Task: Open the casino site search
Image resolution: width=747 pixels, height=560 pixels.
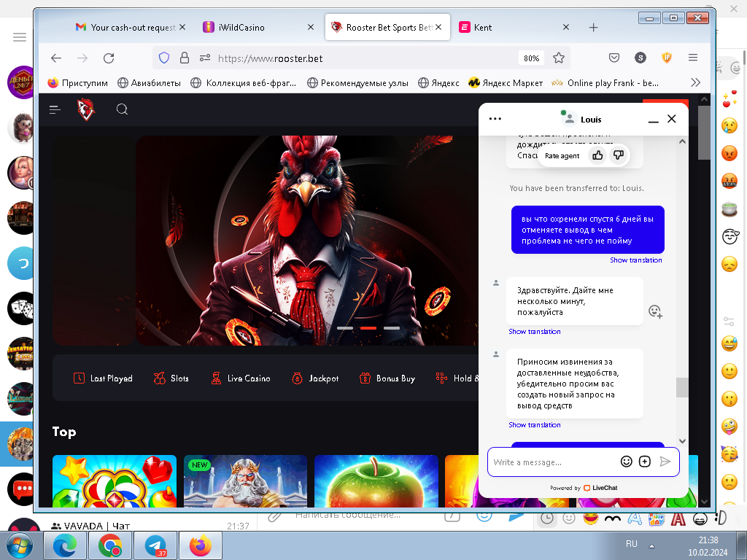Action: (x=122, y=109)
